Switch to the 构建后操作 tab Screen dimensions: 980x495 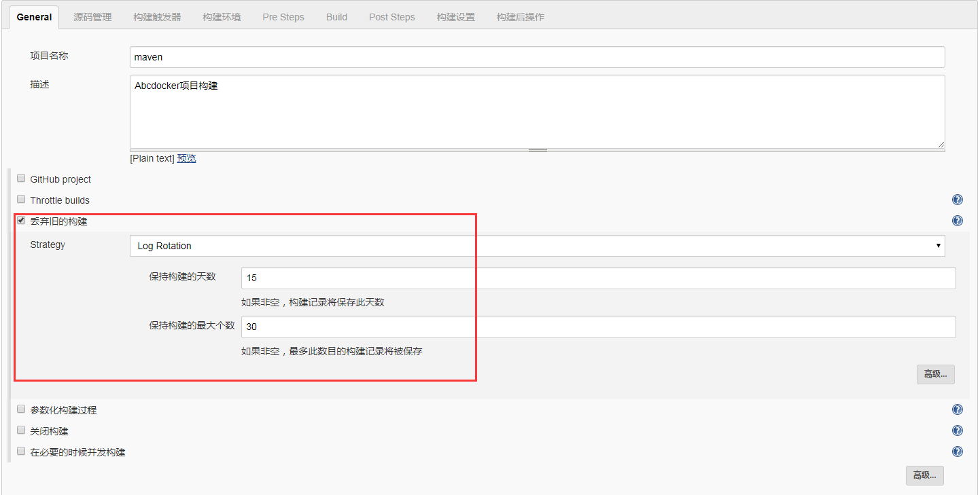pos(521,17)
